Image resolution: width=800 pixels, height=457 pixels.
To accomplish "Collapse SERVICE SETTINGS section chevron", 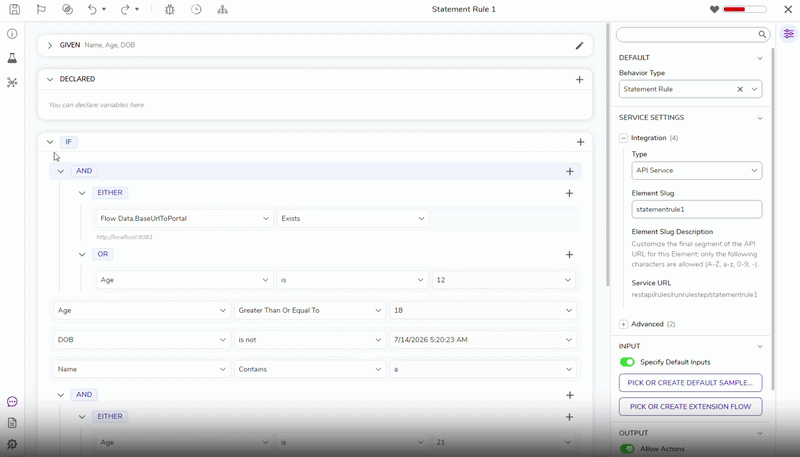I will [760, 118].
